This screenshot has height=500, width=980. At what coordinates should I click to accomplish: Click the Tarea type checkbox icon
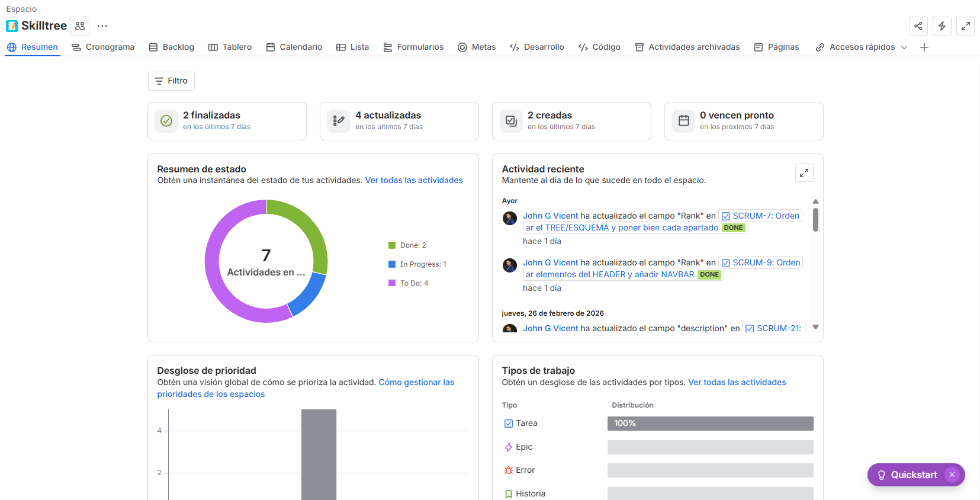coord(508,424)
